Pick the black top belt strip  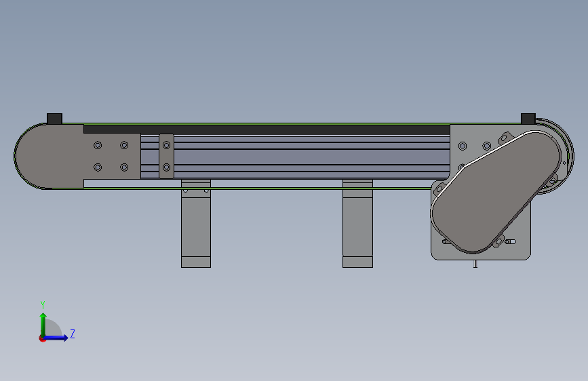click(x=267, y=129)
